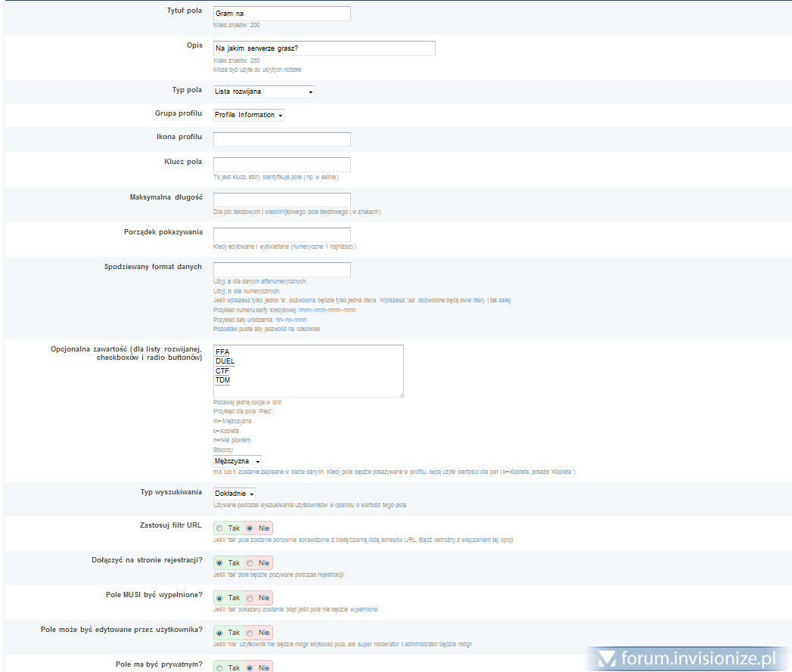Open the Typ pola dropdown
The image size is (792, 672).
(263, 91)
